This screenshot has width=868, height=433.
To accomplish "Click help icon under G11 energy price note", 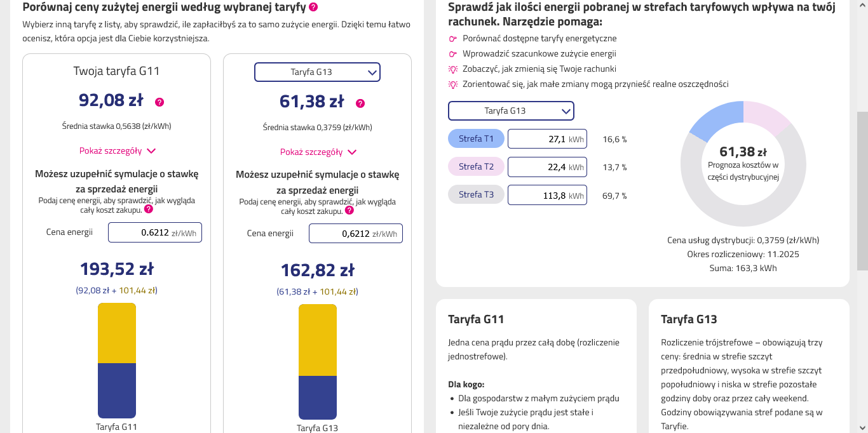I will click(148, 209).
